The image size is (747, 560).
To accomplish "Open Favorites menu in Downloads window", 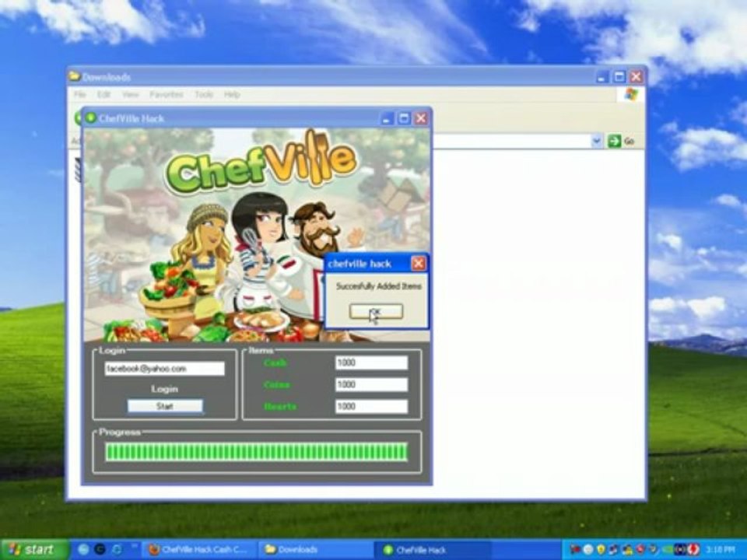I will [167, 94].
